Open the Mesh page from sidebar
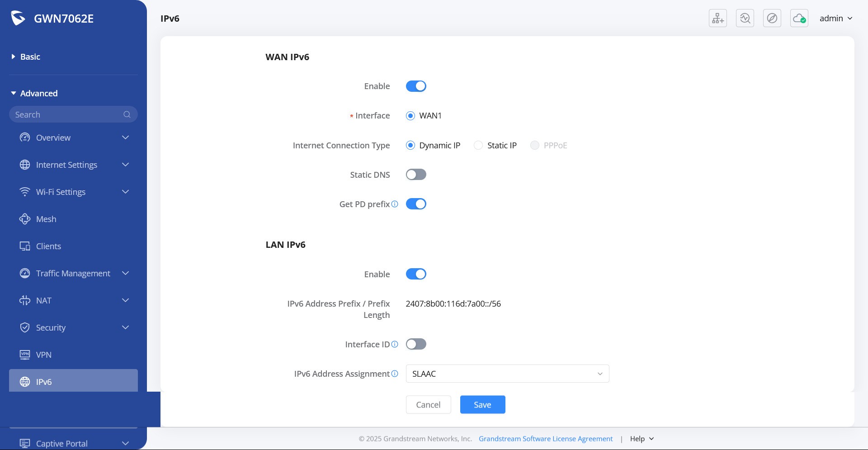This screenshot has width=868, height=450. [46, 219]
